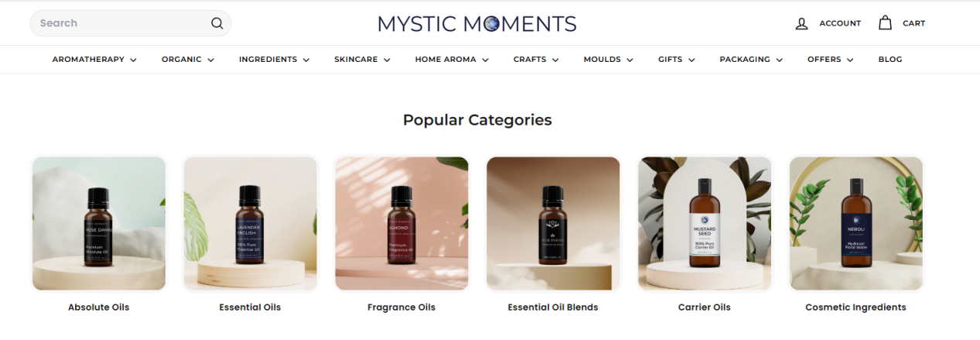Click the search magnifier icon
The width and height of the screenshot is (980, 340).
pyautogui.click(x=217, y=23)
